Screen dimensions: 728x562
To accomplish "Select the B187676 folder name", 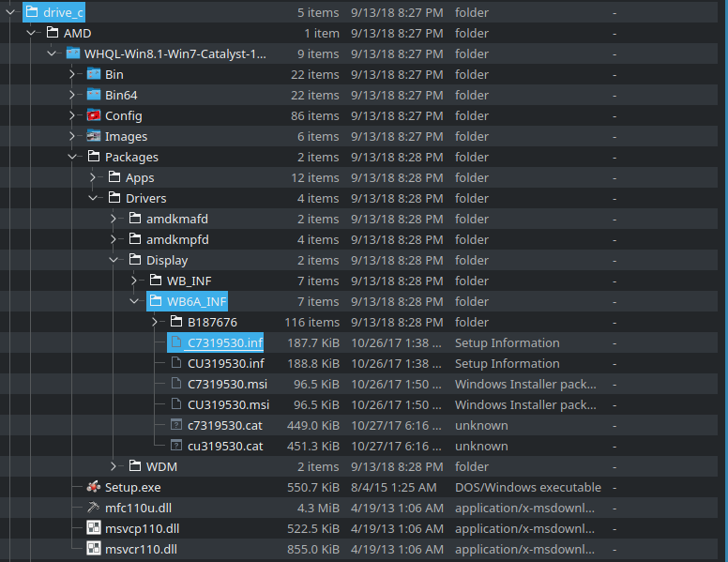I will pyautogui.click(x=212, y=322).
